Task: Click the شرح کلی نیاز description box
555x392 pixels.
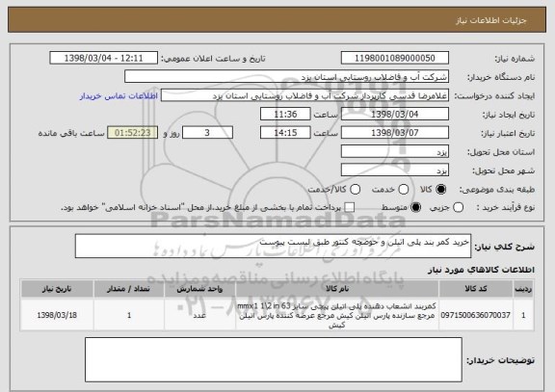Action: [x=273, y=246]
